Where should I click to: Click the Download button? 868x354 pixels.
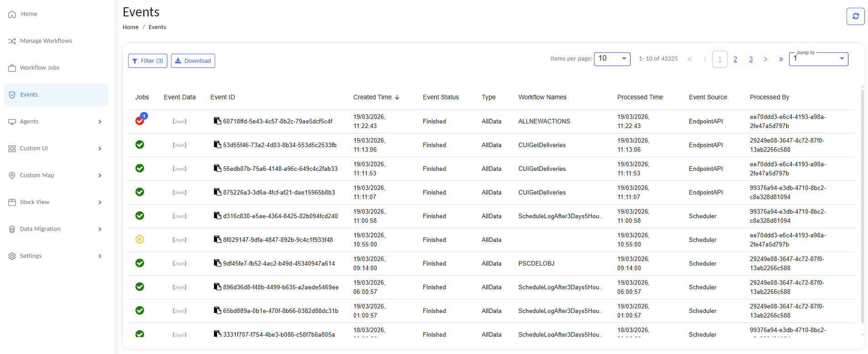[193, 61]
